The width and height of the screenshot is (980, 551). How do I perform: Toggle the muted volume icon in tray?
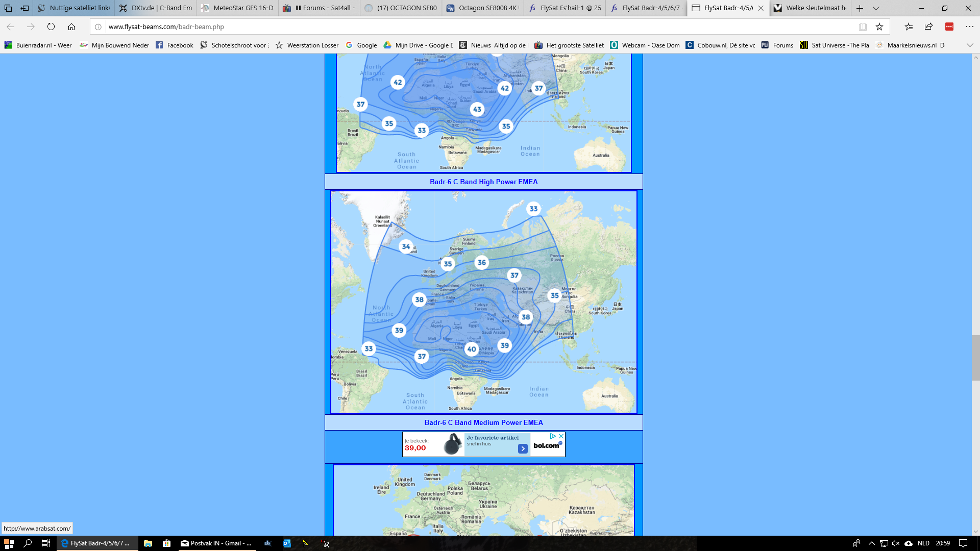pyautogui.click(x=896, y=543)
